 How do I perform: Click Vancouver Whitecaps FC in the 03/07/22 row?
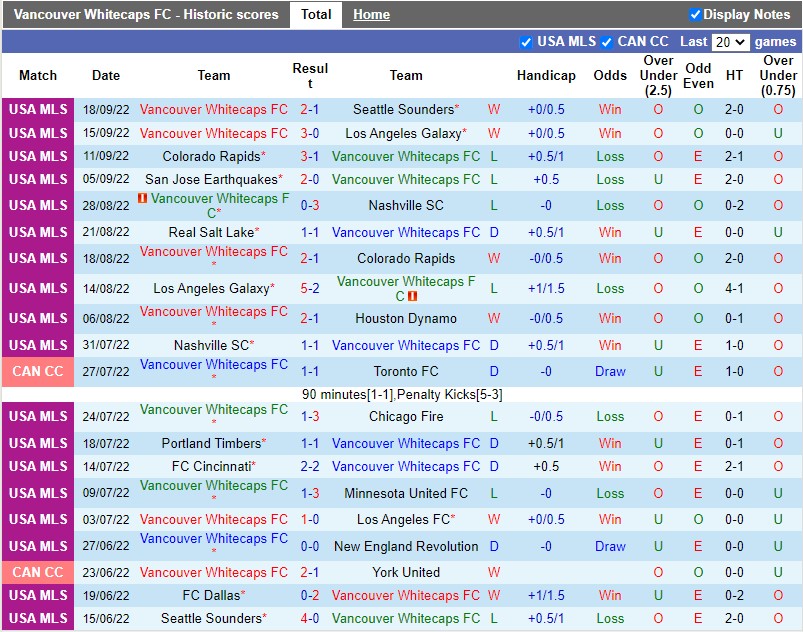(214, 519)
